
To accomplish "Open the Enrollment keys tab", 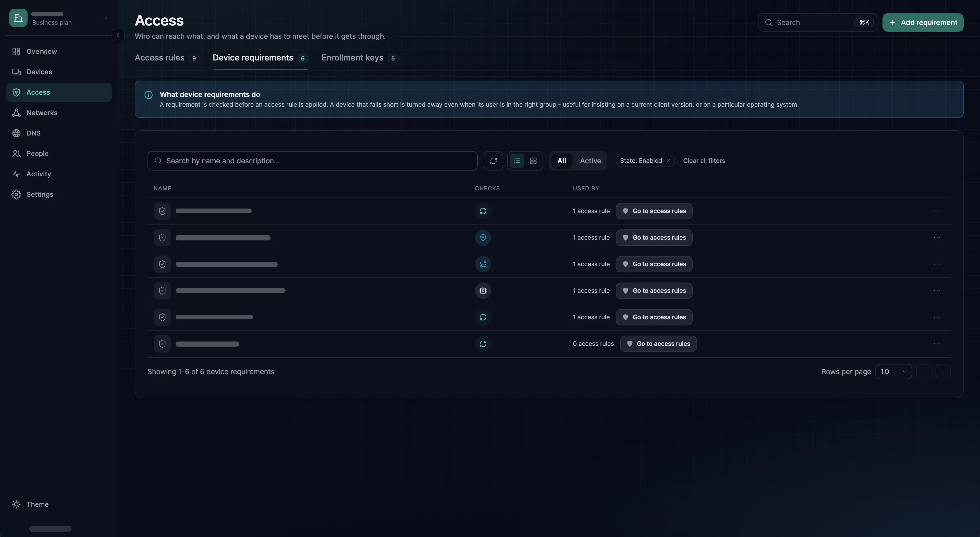I will coord(360,58).
